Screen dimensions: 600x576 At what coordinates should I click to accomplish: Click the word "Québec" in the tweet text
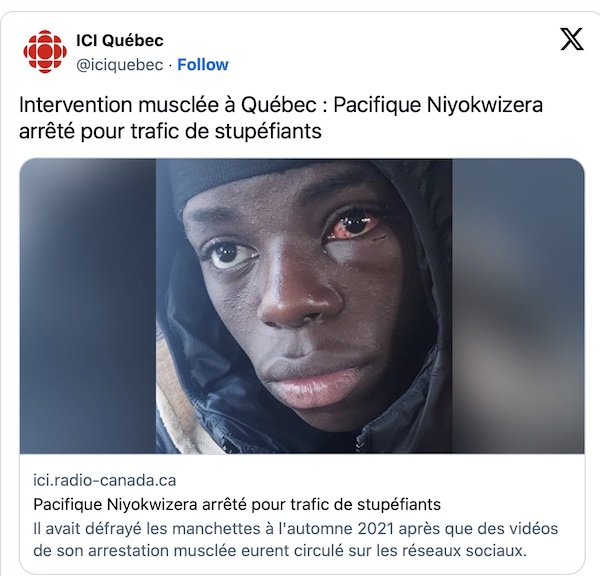pos(278,104)
